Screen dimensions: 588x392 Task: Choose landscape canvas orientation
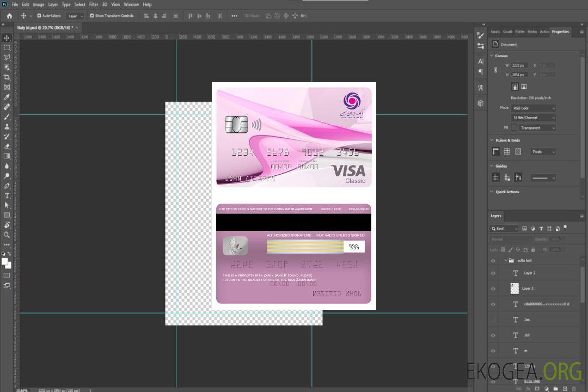click(524, 87)
